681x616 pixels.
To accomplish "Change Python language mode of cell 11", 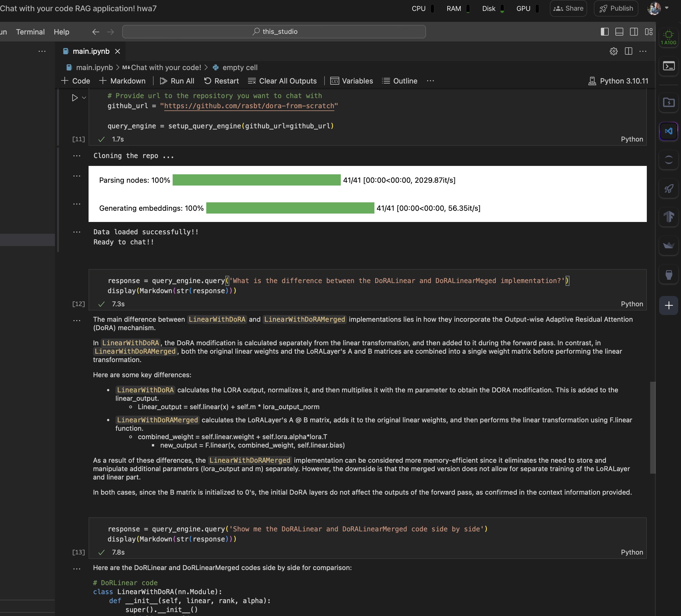I will click(x=632, y=139).
